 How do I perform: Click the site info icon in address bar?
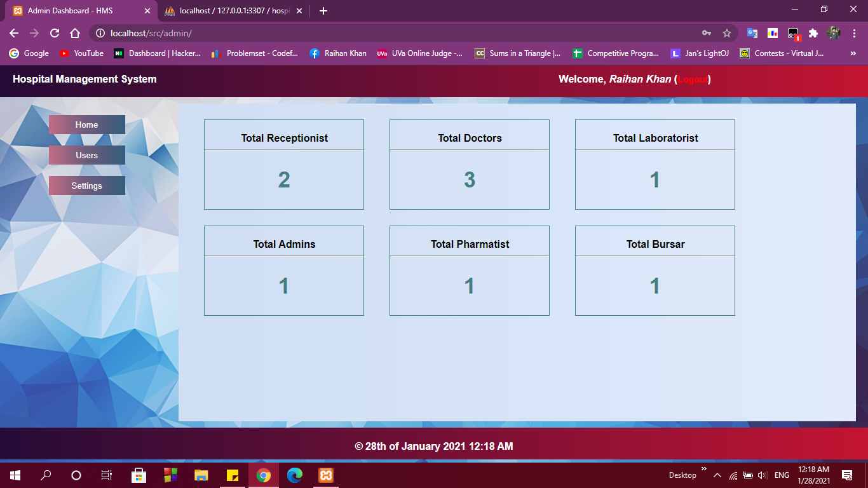(x=100, y=33)
